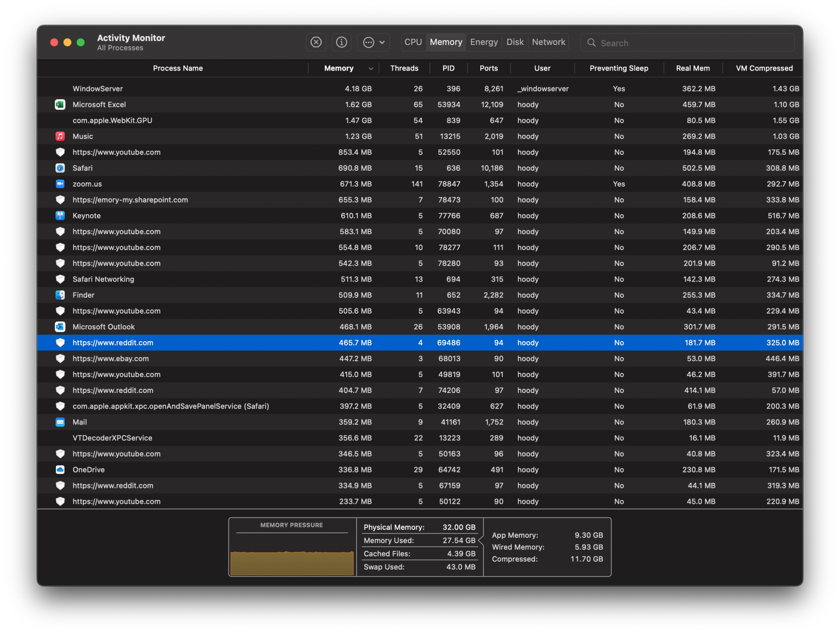Click the yellow minimize window button
Screen dimensions: 840x635
(67, 42)
